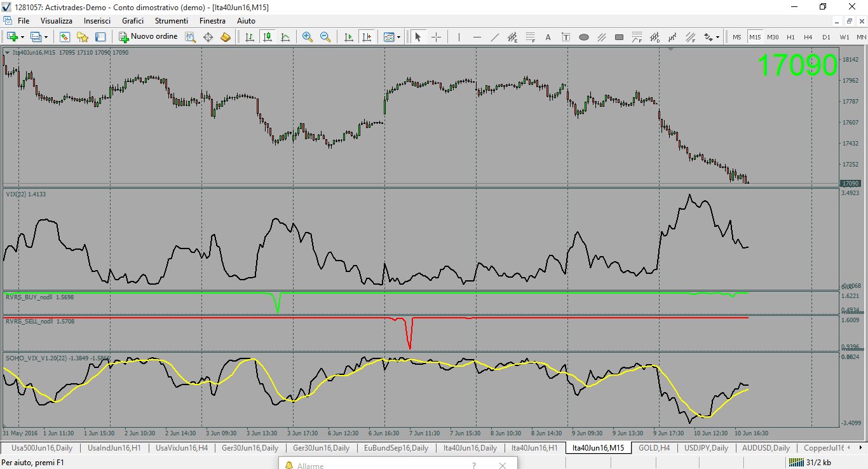
Task: Set timeframe to D1
Action: pos(826,37)
